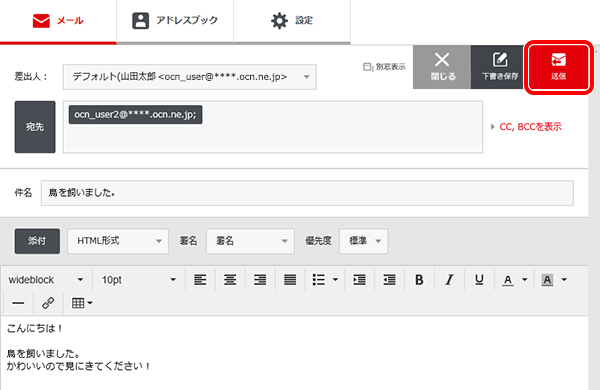Insert a hyperlink
The image size is (600, 390).
(48, 303)
